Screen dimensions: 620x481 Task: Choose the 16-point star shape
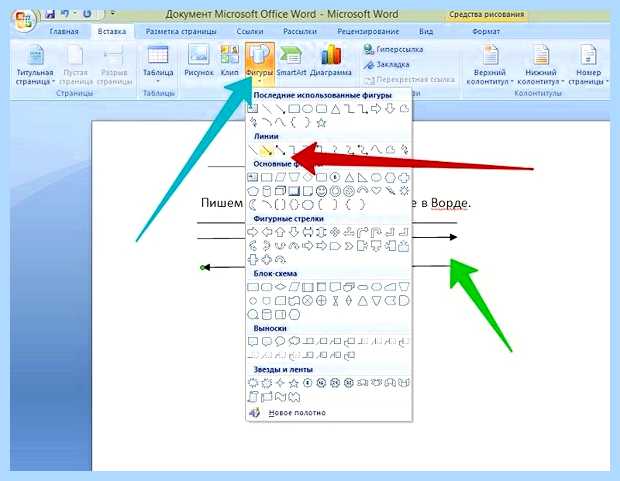[321, 383]
